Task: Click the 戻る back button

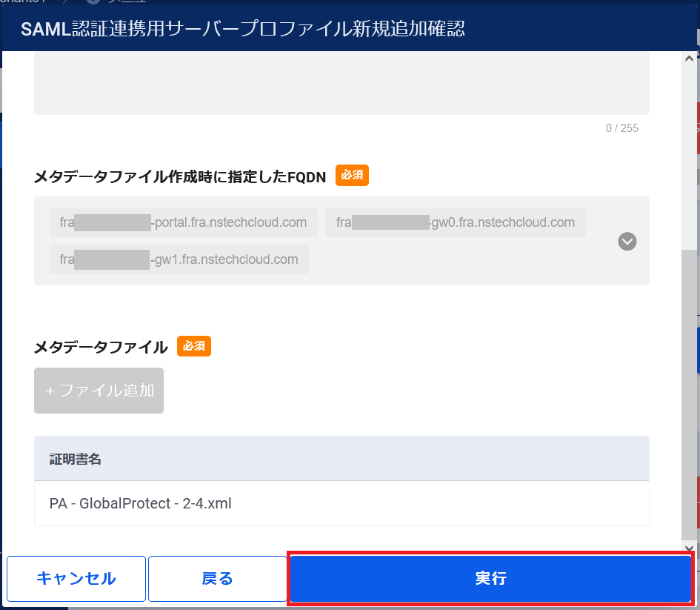Action: point(218,578)
